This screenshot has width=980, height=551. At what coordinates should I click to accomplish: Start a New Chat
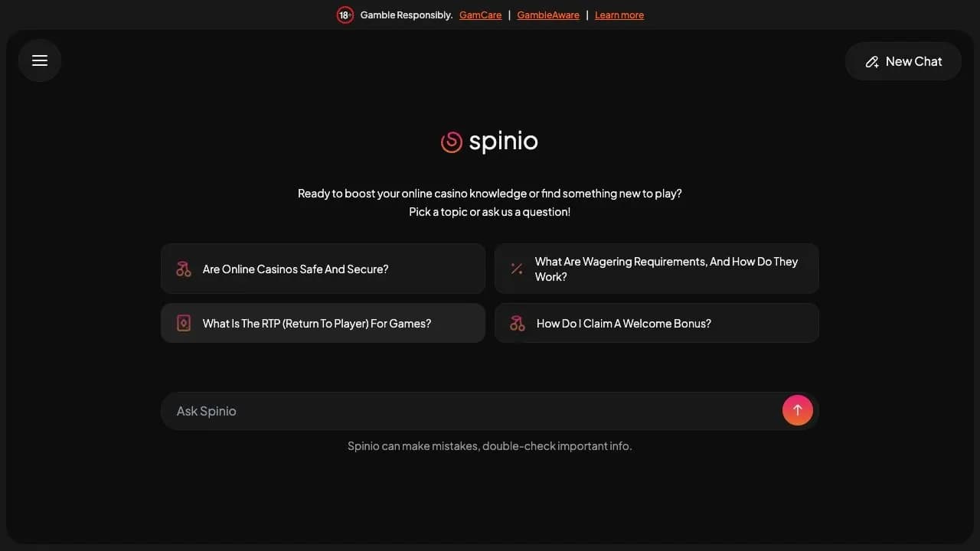point(903,61)
